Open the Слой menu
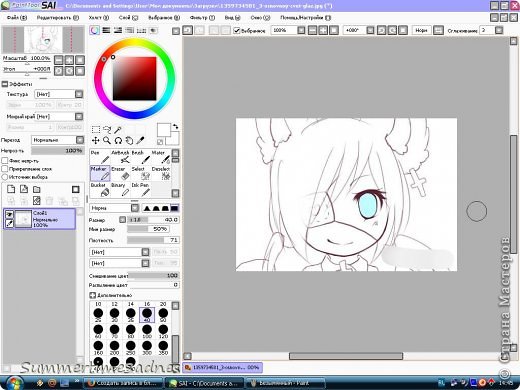 [x=128, y=18]
